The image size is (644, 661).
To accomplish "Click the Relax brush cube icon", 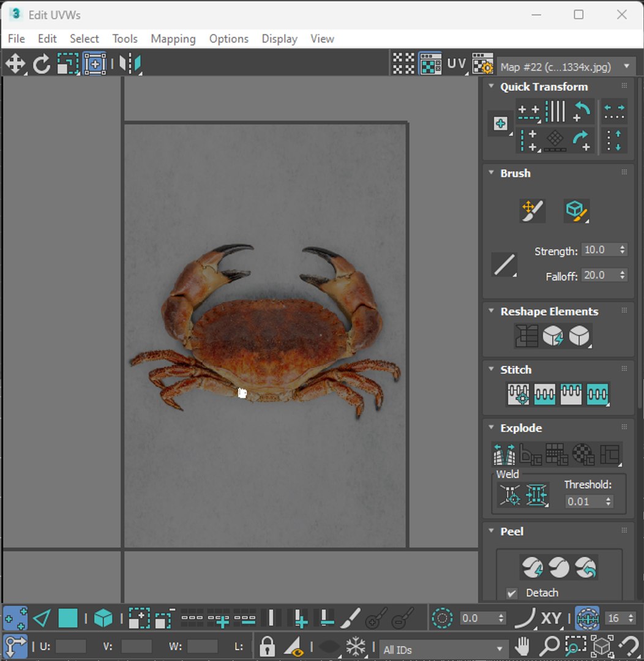I will pyautogui.click(x=577, y=211).
